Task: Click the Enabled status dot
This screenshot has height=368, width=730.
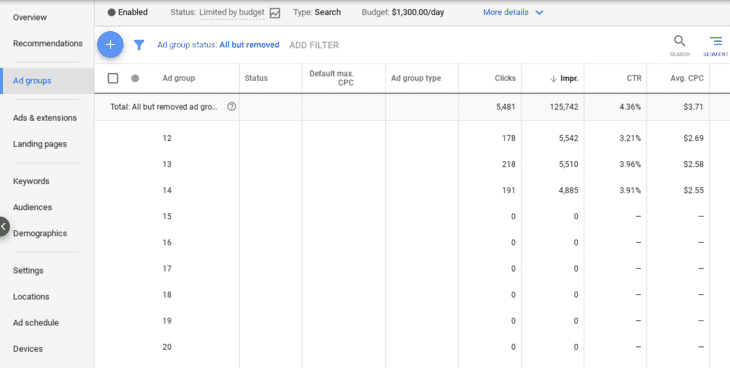Action: tap(111, 13)
